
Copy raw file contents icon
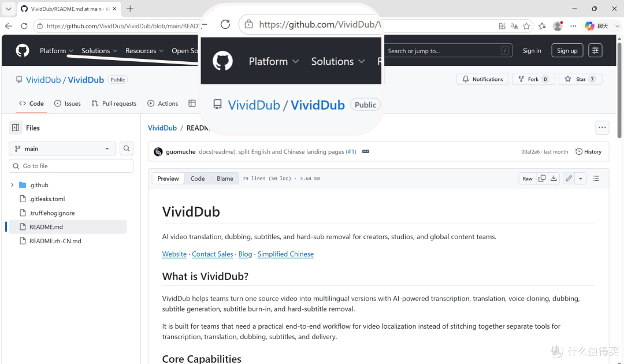[541, 178]
